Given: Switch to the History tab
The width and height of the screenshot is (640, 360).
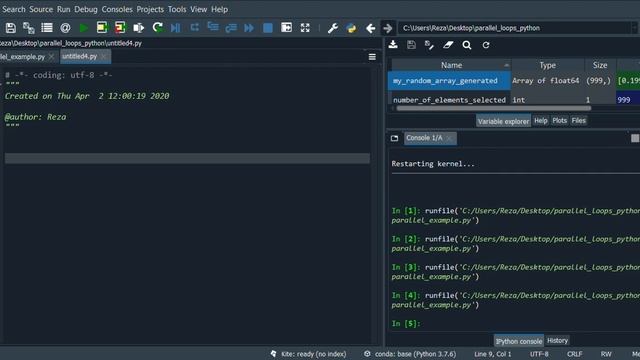Looking at the screenshot, I should (x=557, y=340).
